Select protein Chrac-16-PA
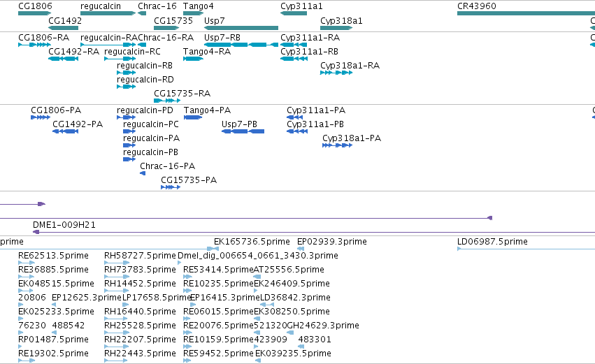This screenshot has width=595, height=364. pos(167,166)
